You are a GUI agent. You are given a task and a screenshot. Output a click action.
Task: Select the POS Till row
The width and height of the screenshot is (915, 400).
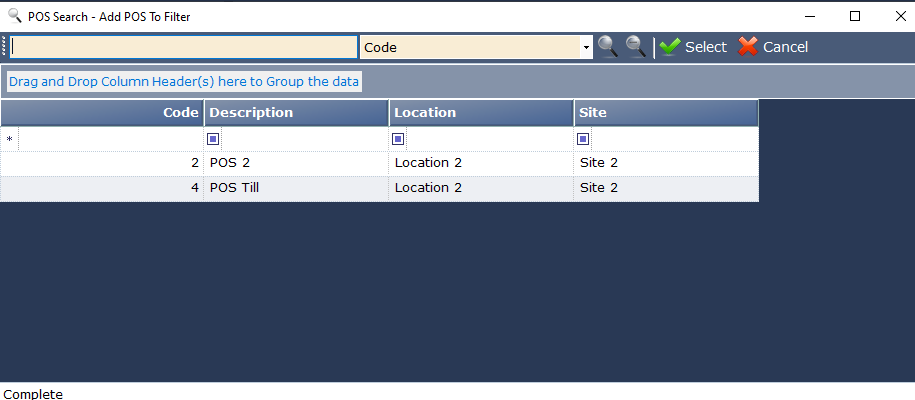coord(379,188)
